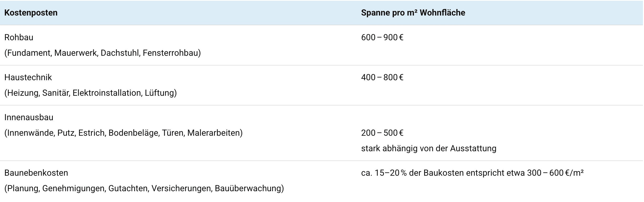Select the Rohbau row title
This screenshot has height=202, width=644.
click(x=19, y=38)
